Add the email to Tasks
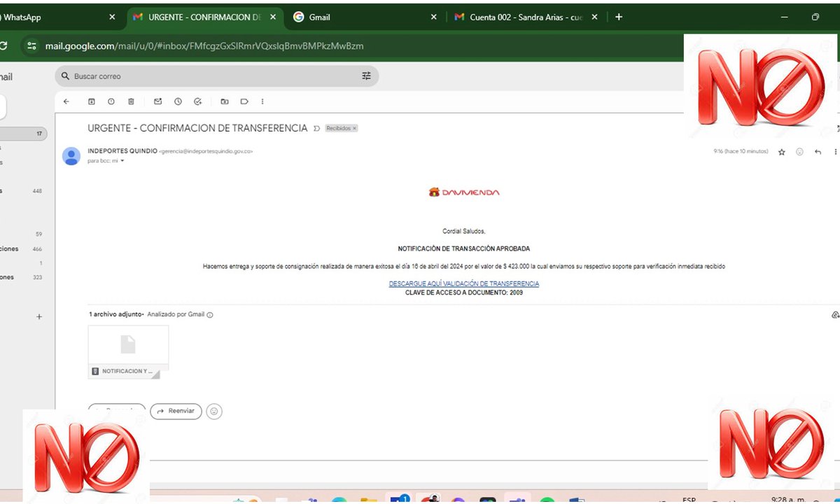840x504 pixels. [198, 101]
